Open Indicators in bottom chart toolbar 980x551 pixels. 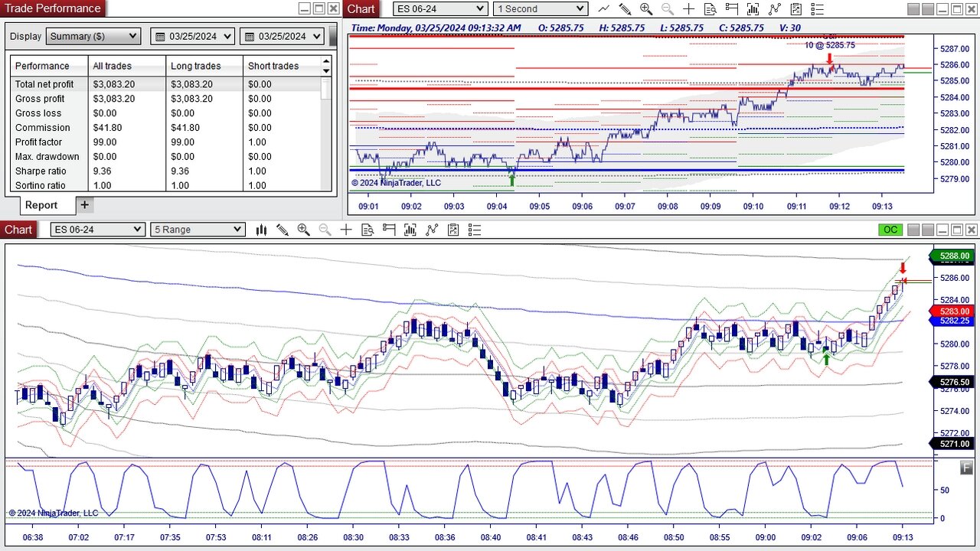point(432,230)
